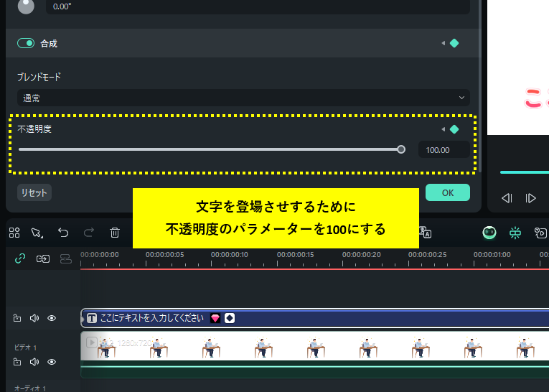The height and width of the screenshot is (392, 549).
Task: Click the 00:00:00:20 timecode label
Action: click(x=361, y=255)
